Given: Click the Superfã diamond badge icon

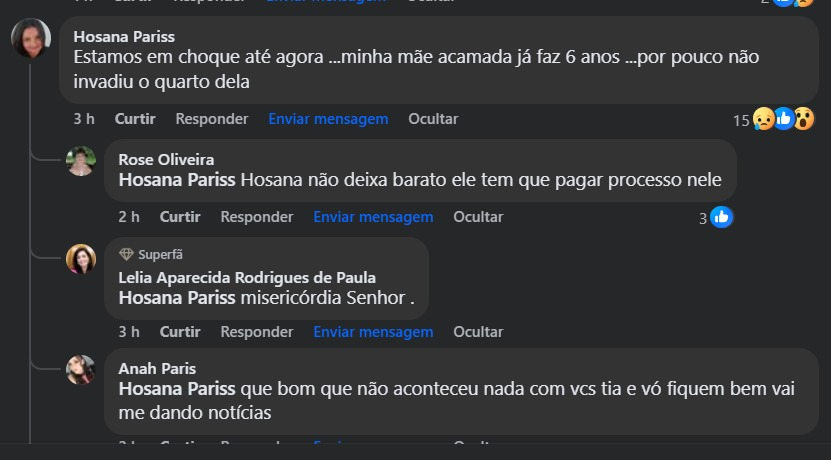Looking at the screenshot, I should (x=126, y=254).
